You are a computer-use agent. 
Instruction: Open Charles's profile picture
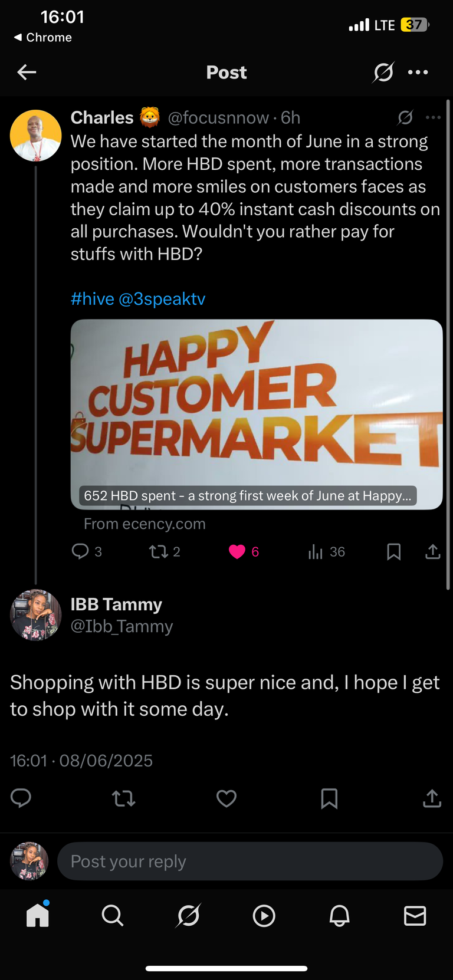click(x=35, y=136)
